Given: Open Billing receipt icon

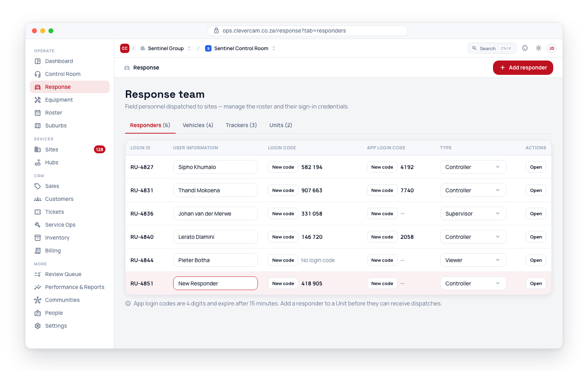Looking at the screenshot, I should pos(38,251).
